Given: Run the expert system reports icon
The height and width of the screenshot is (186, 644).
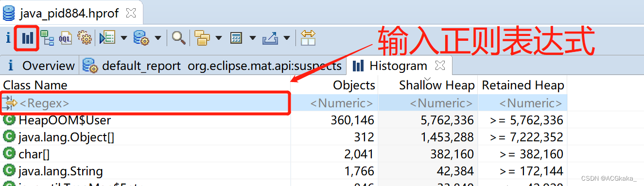Looking at the screenshot, I should [x=107, y=37].
